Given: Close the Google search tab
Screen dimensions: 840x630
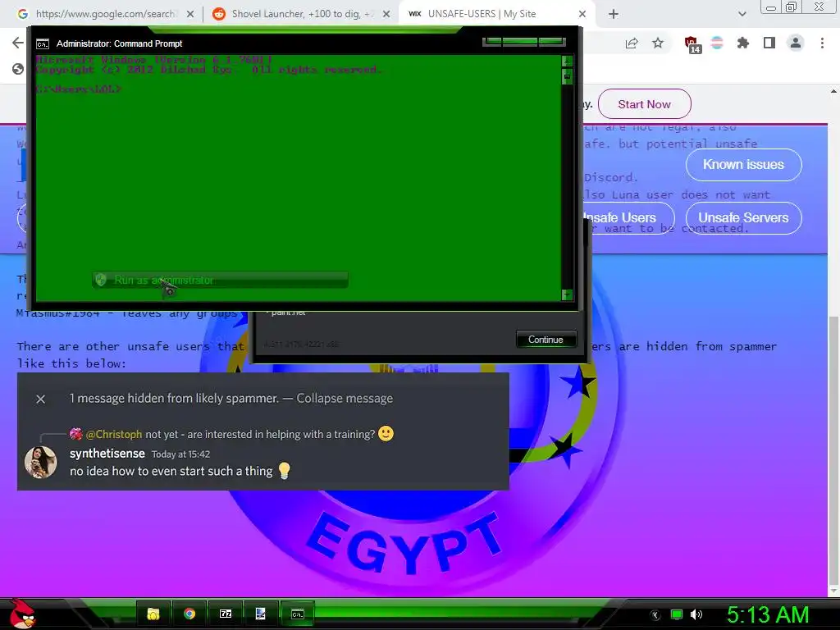Looking at the screenshot, I should pos(190,14).
